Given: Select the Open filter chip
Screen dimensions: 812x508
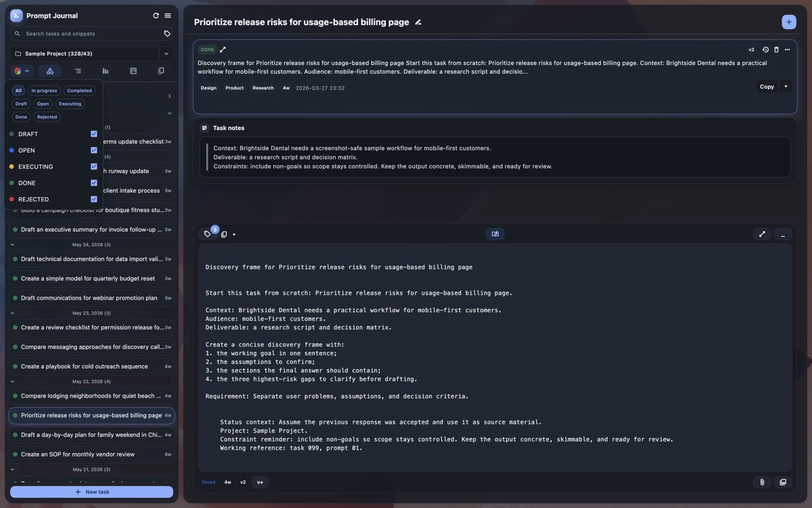Looking at the screenshot, I should click(x=43, y=104).
